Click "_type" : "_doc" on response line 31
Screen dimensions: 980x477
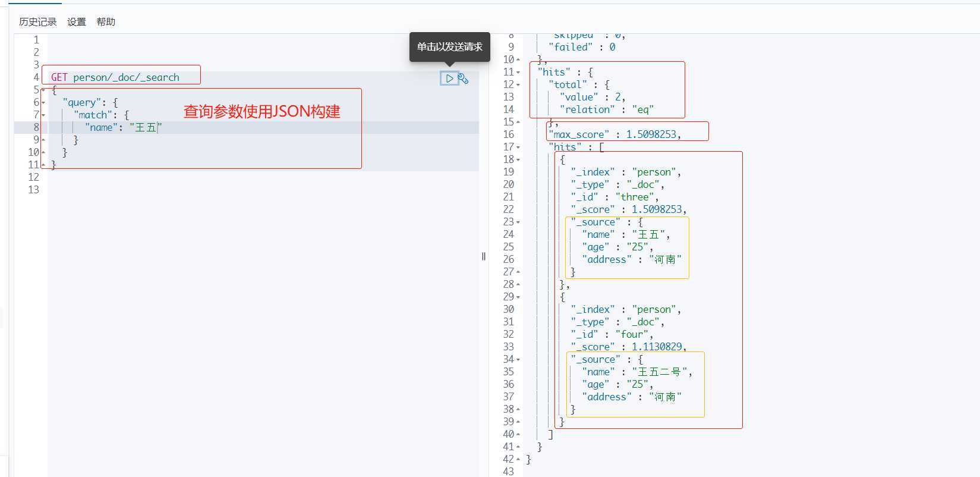618,322
